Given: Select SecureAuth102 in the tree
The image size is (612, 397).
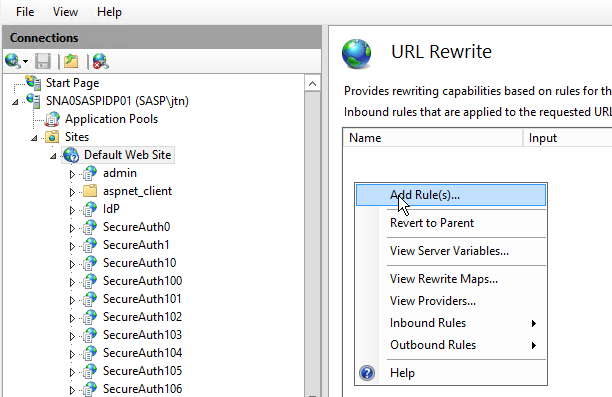Looking at the screenshot, I should click(142, 317).
